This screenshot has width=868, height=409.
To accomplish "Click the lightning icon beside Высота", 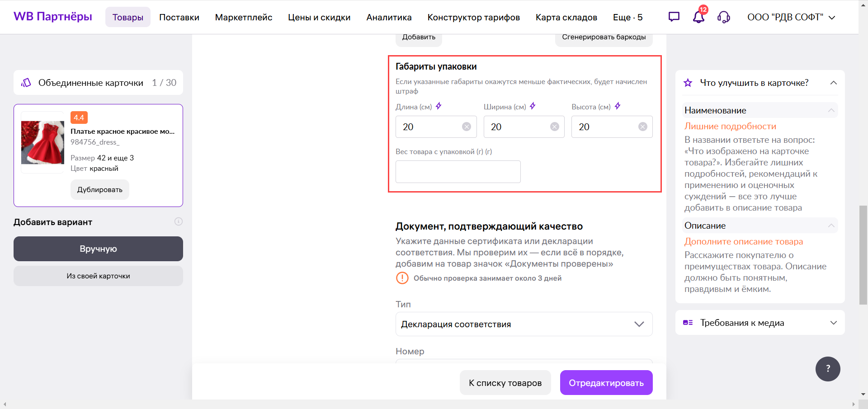I will (618, 106).
